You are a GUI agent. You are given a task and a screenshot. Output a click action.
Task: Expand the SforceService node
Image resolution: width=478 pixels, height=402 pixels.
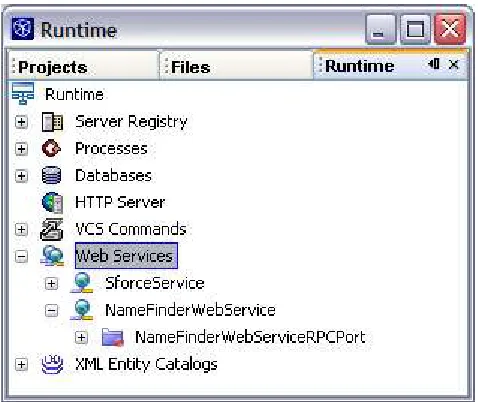tap(51, 283)
